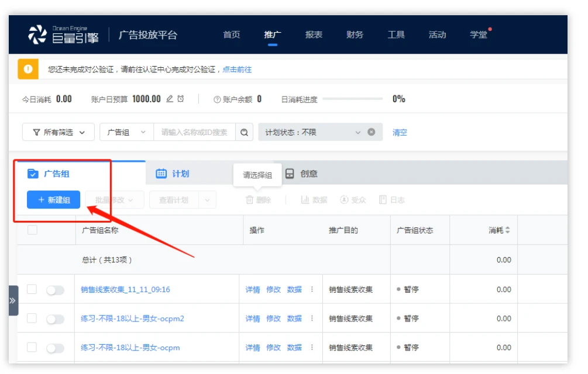
Task: Click the 账户余额 help question icon
Action: [x=217, y=99]
